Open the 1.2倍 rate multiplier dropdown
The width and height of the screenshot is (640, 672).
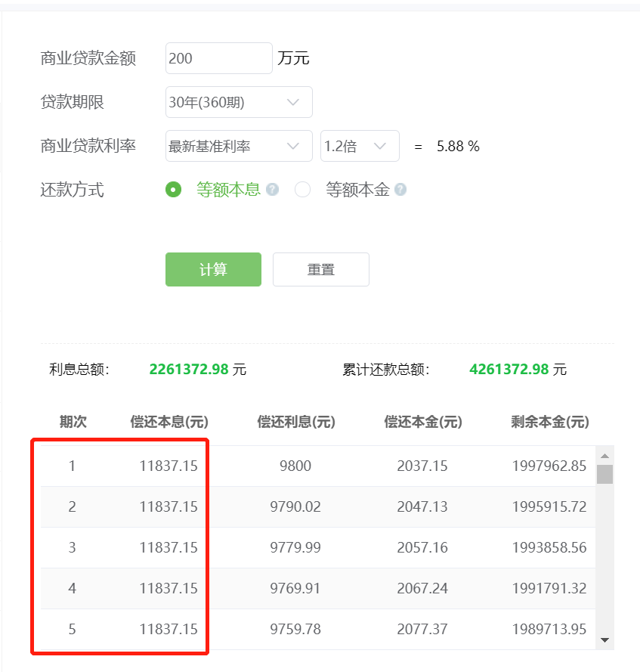(x=360, y=146)
